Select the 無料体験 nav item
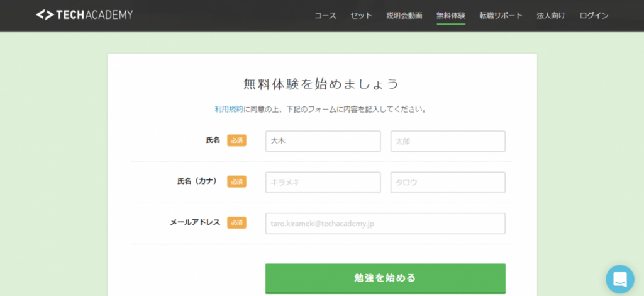Screen dimensions: 644x296 [451, 16]
